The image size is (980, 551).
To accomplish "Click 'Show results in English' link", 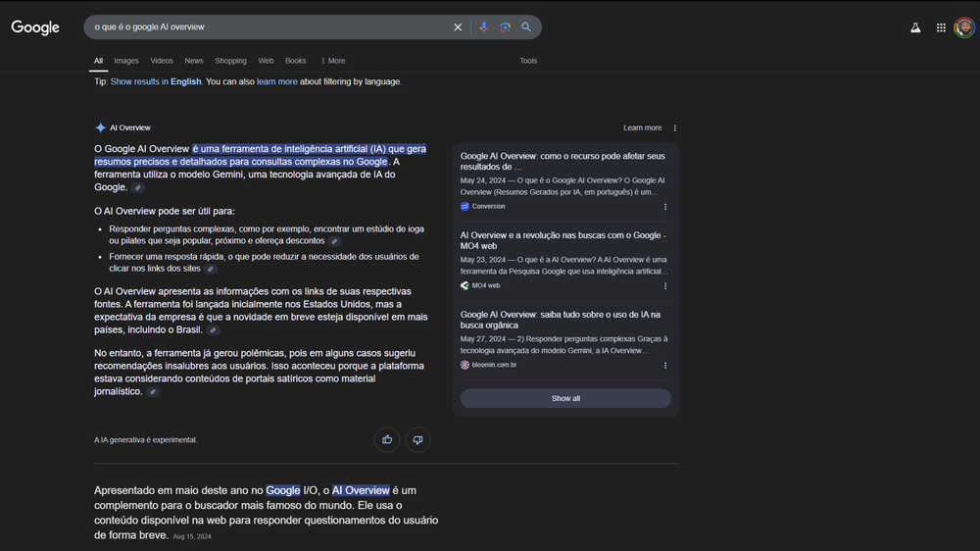I will (156, 82).
